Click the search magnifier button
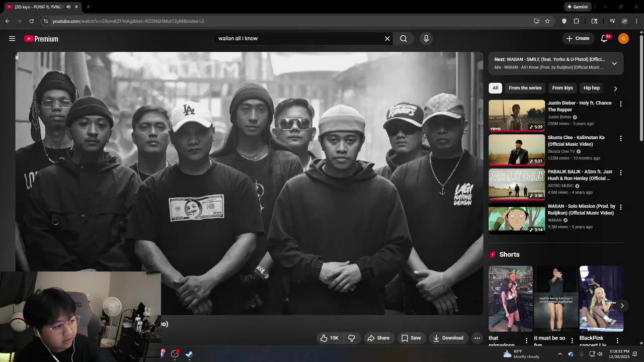 pos(404,39)
